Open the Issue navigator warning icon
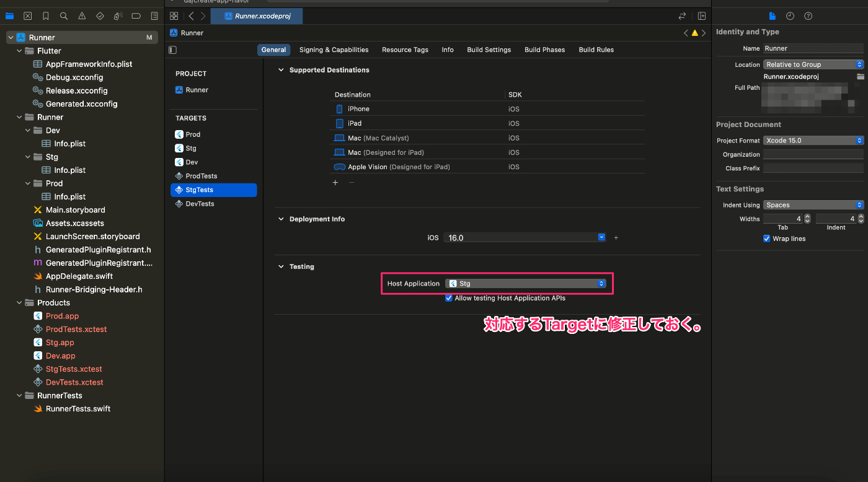Image resolution: width=868 pixels, height=482 pixels. click(82, 16)
